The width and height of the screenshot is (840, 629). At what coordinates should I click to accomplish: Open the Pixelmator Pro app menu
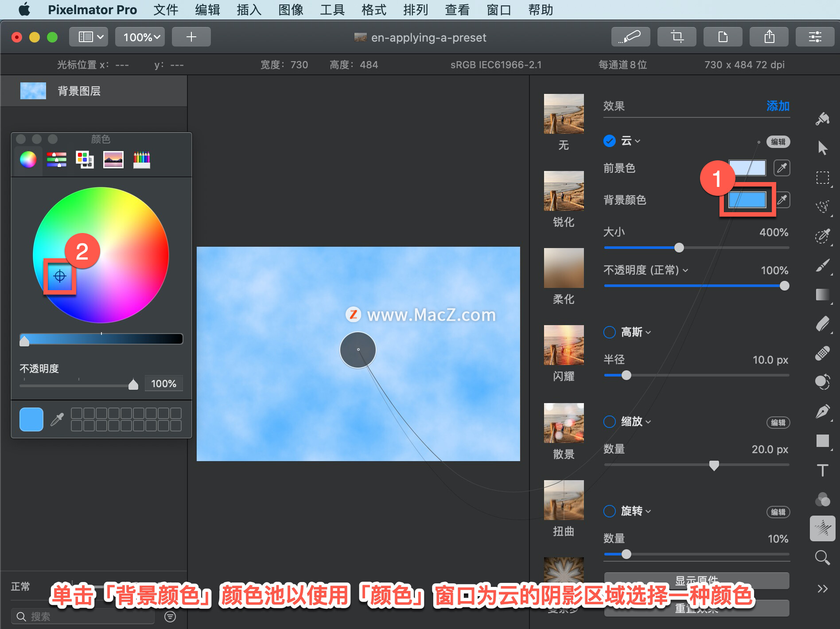tap(92, 10)
